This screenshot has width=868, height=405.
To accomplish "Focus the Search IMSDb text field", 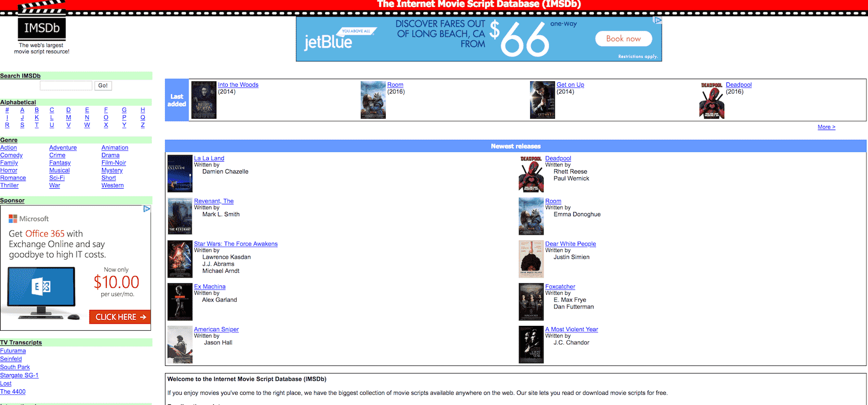I will tap(66, 86).
